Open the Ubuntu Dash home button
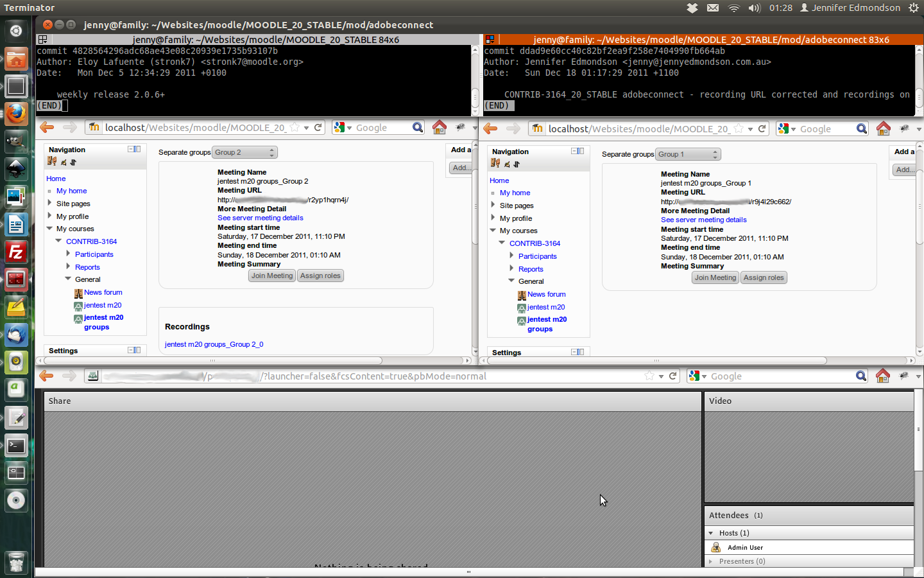This screenshot has height=578, width=924. tap(16, 31)
